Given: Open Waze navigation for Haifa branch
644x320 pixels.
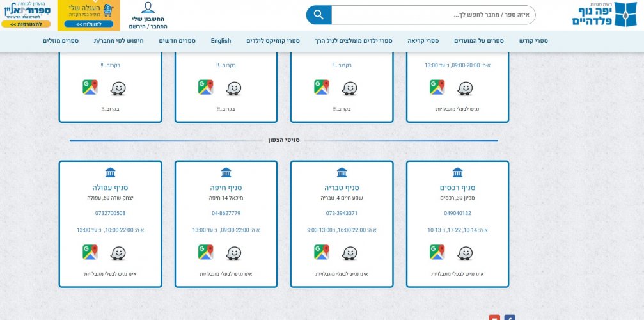Looking at the screenshot, I should click(x=233, y=253).
